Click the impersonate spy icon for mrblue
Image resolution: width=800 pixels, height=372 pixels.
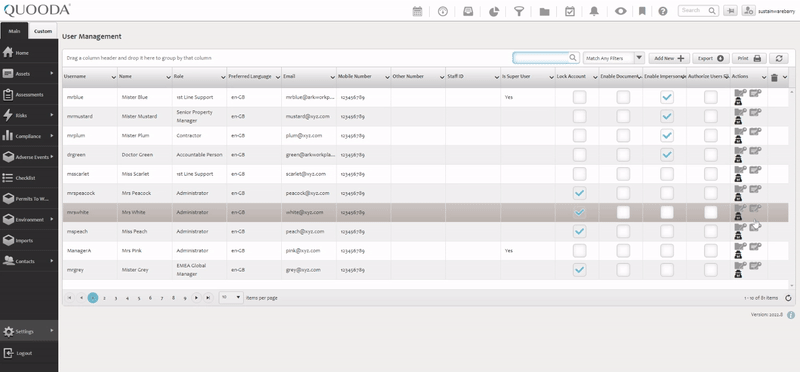738,102
